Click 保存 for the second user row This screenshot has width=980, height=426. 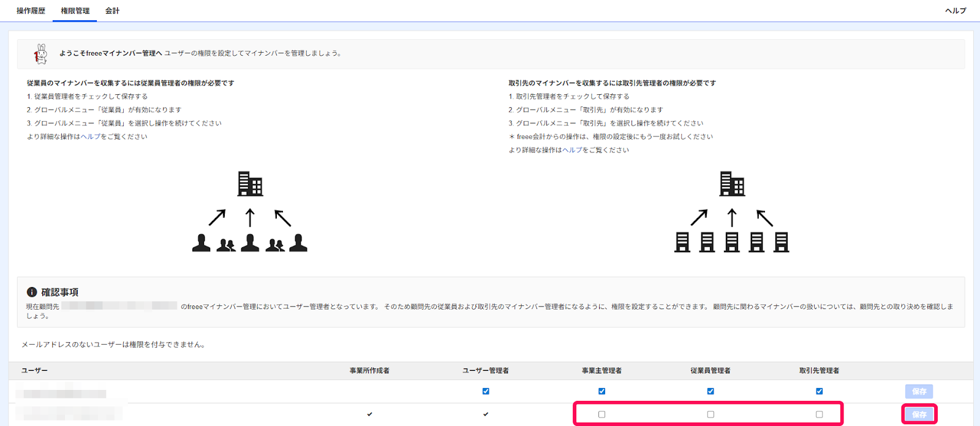919,414
